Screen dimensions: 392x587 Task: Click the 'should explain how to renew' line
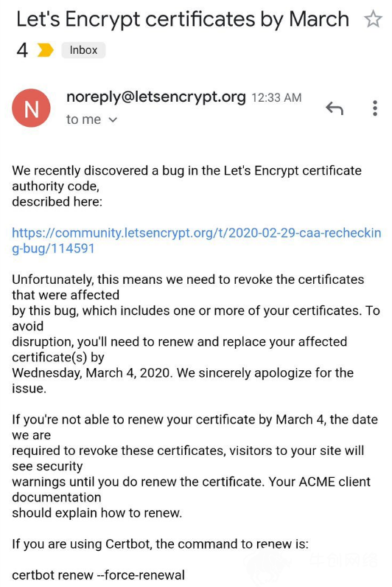coord(97,513)
